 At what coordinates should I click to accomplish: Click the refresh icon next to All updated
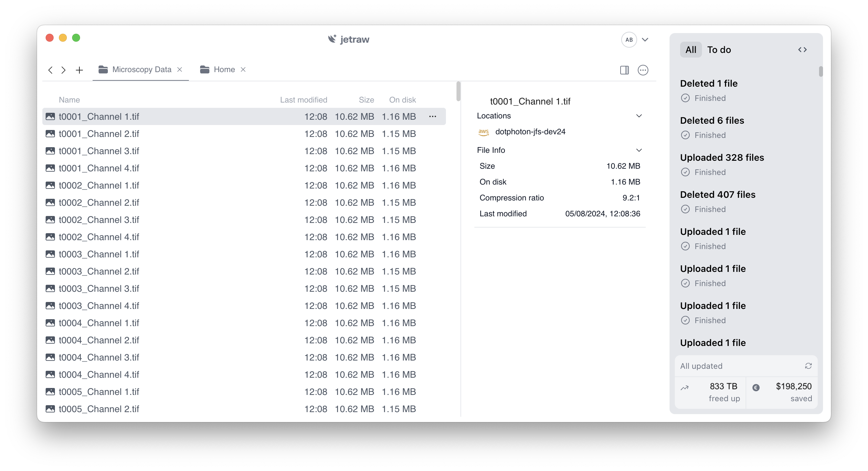(808, 366)
